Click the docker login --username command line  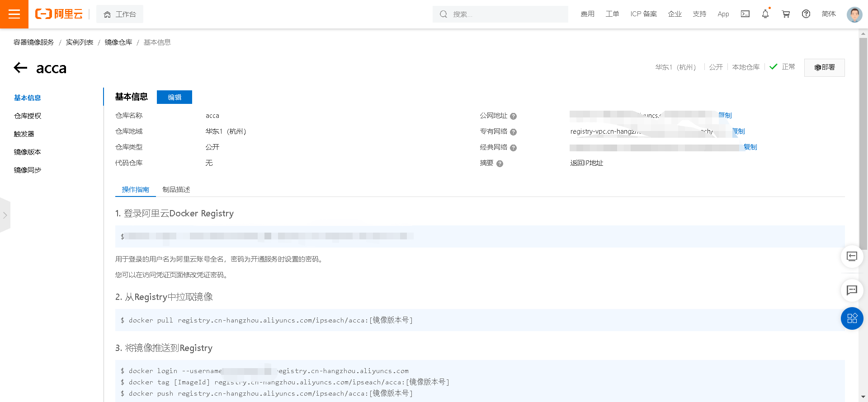[x=264, y=371]
